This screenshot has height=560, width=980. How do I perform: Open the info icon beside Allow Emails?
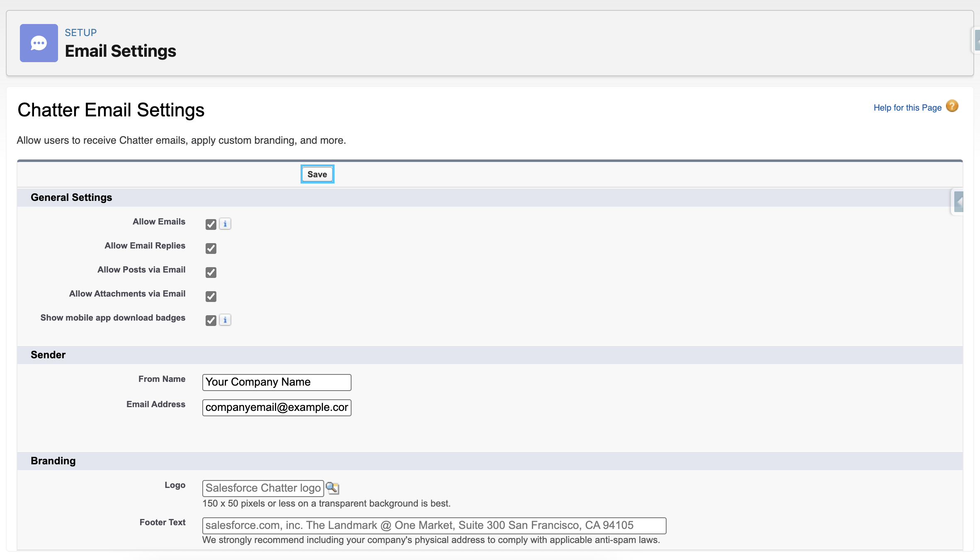225,224
